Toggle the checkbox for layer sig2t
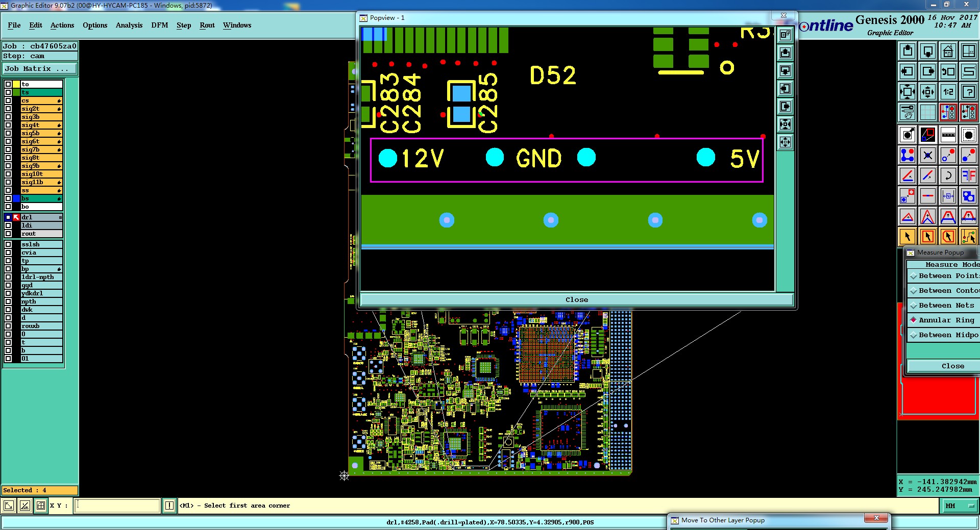Image resolution: width=980 pixels, height=530 pixels. pyautogui.click(x=8, y=109)
